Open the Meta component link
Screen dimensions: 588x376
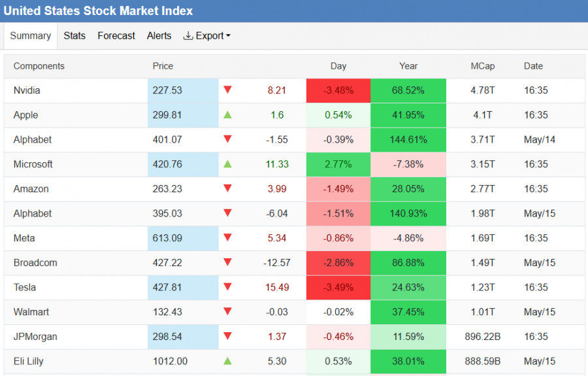[x=24, y=238]
